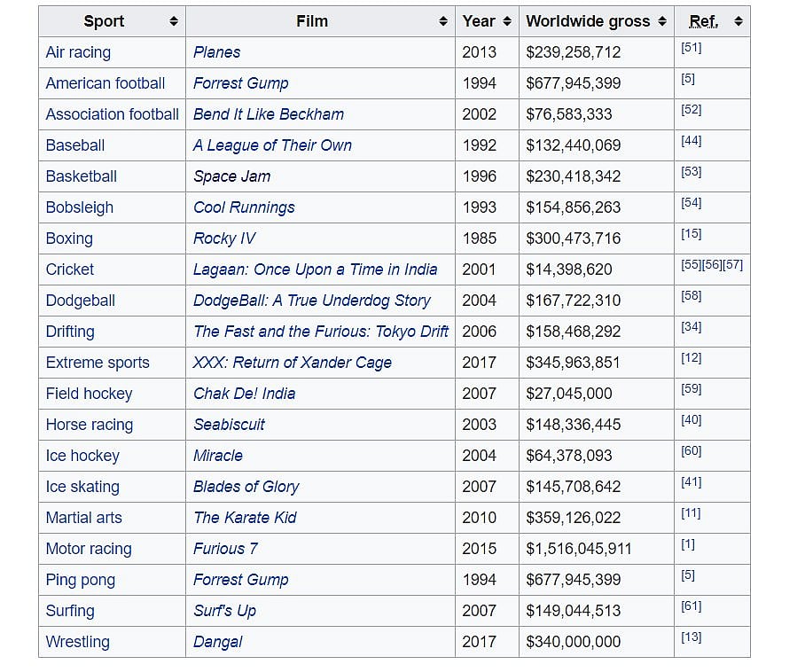The width and height of the screenshot is (805, 672).
Task: Click the Martial arts sport link
Action: point(84,518)
